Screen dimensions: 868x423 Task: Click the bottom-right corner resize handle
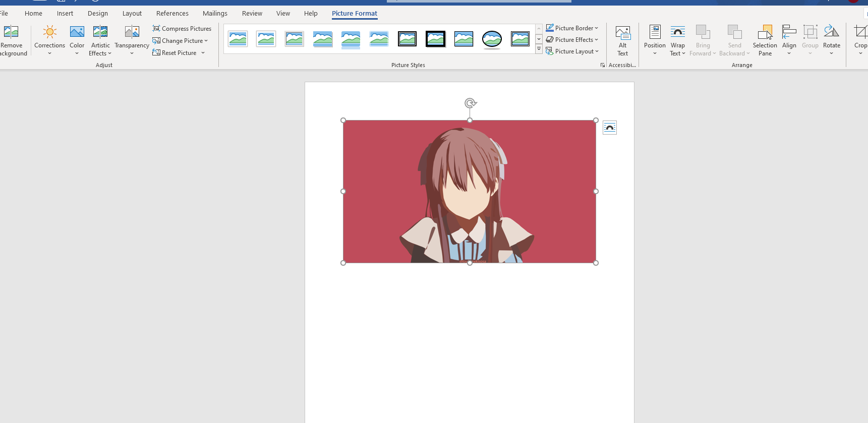(x=596, y=263)
